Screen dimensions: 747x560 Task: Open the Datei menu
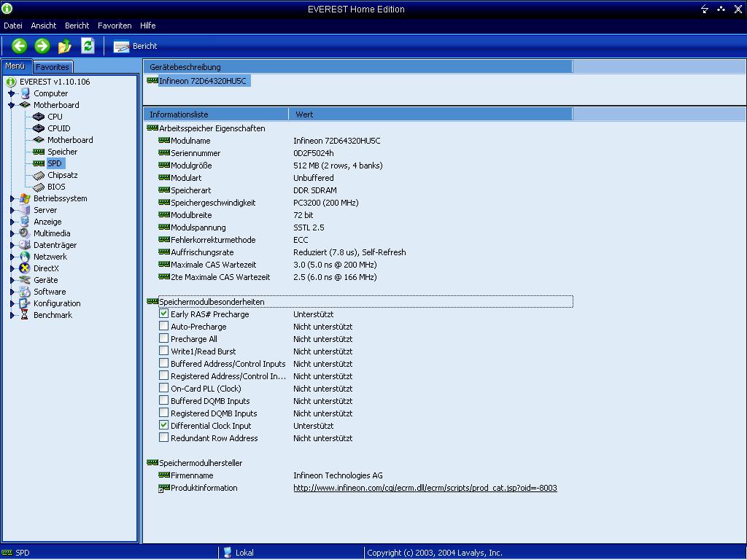point(13,26)
